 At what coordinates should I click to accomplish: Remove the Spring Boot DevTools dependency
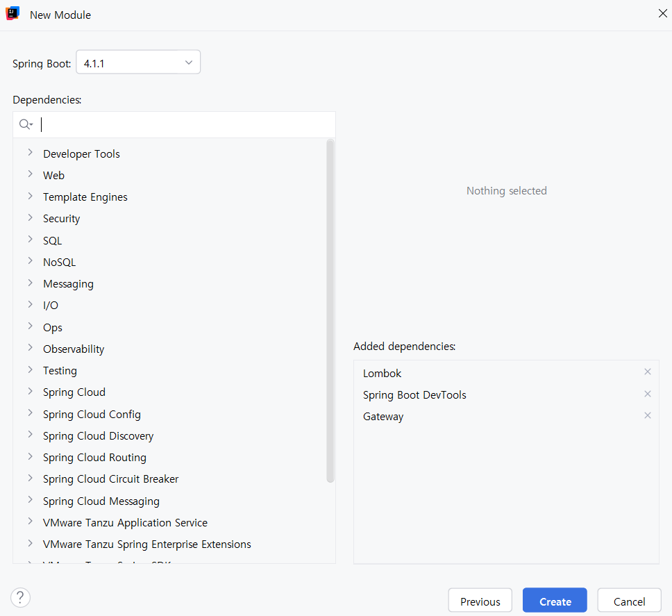pyautogui.click(x=648, y=394)
